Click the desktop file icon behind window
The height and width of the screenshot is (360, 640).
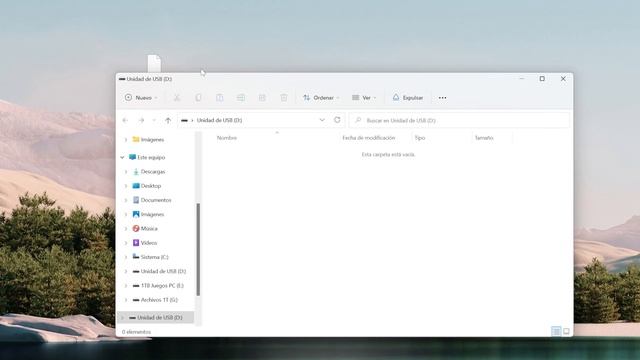point(154,63)
